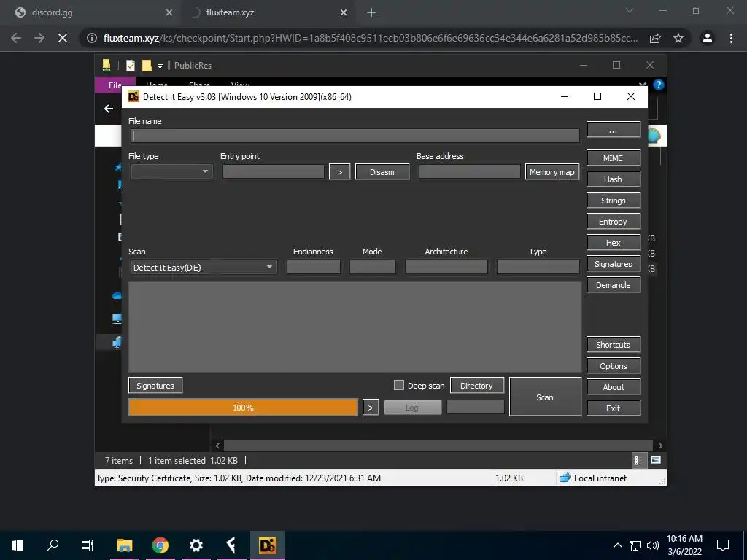
Task: Open Shortcuts settings
Action: 613,345
